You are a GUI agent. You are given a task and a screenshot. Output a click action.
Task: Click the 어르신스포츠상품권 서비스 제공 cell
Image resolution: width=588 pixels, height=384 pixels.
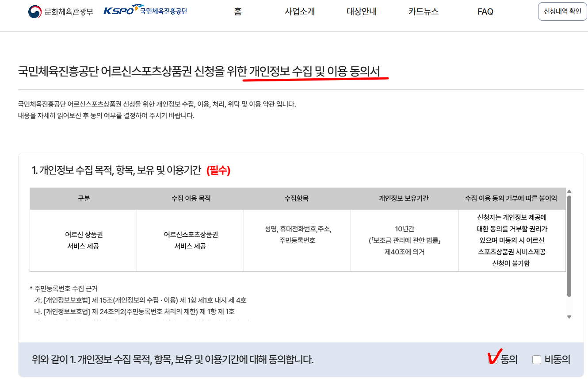click(x=191, y=240)
